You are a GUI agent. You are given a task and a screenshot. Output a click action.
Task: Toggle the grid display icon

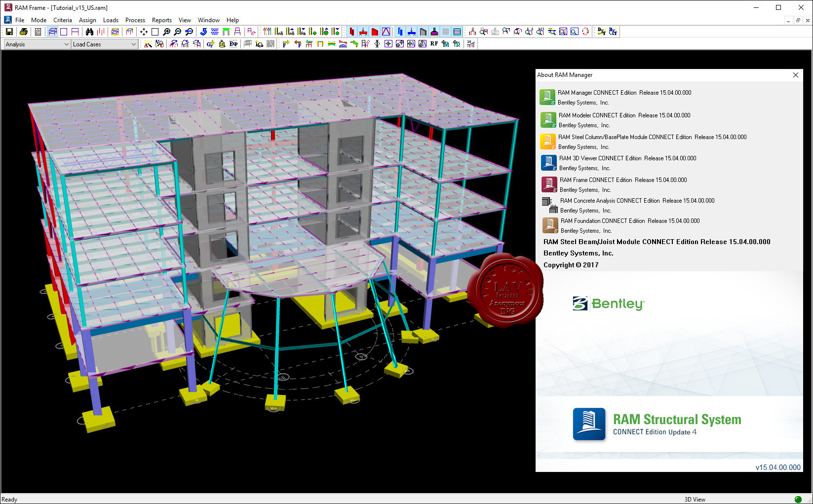coord(446,32)
